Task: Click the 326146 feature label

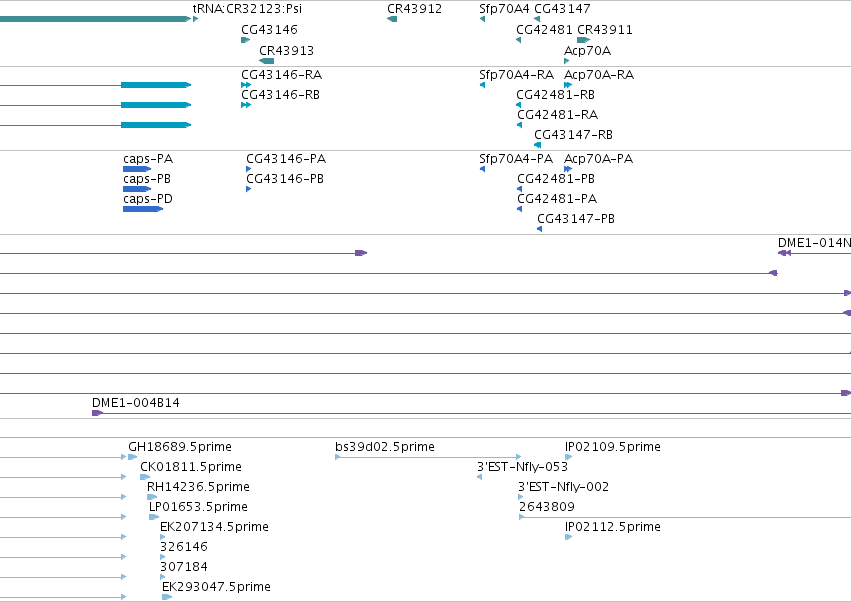Action: pos(183,547)
